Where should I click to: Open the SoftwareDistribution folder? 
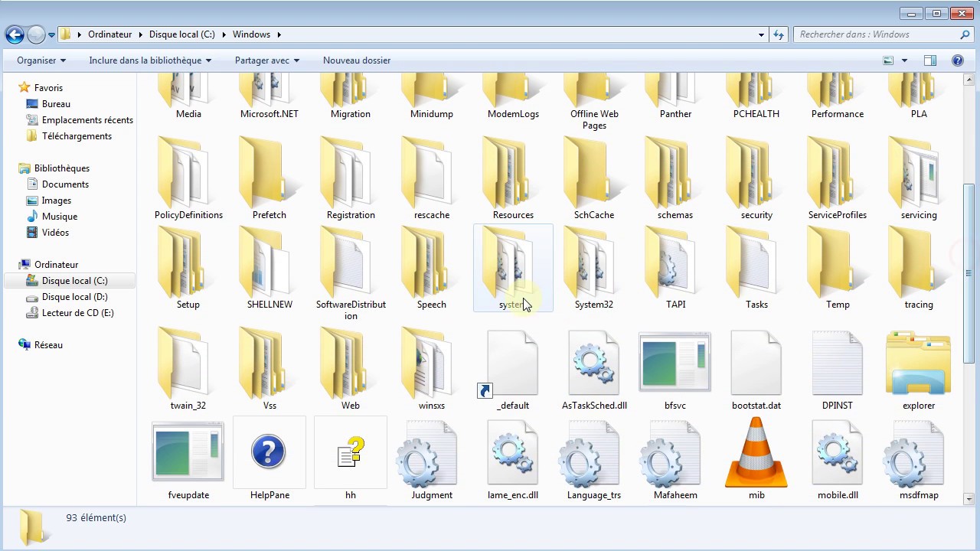(350, 274)
